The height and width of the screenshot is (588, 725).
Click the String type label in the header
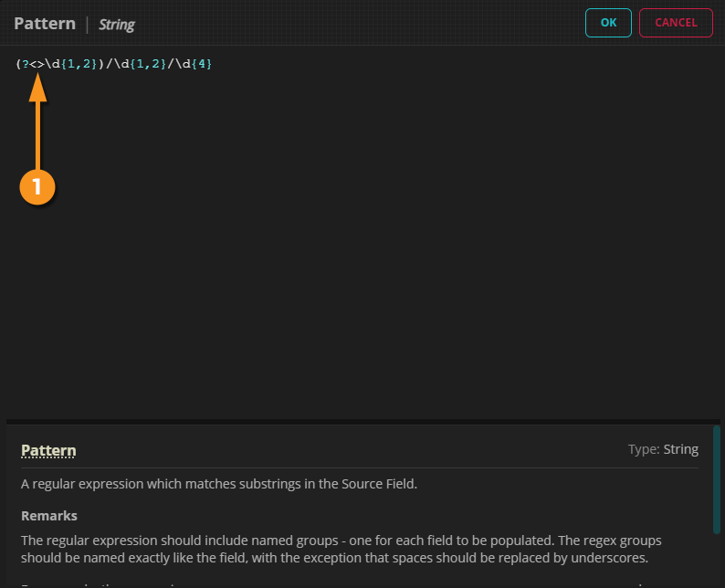pos(117,25)
